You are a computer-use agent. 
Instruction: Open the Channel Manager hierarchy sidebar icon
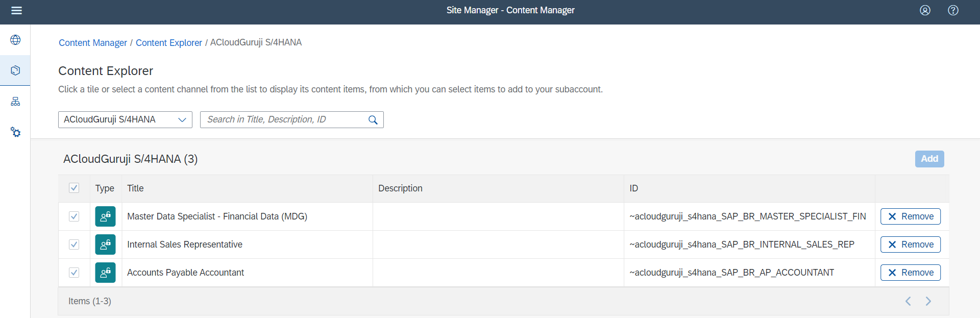pyautogui.click(x=15, y=102)
